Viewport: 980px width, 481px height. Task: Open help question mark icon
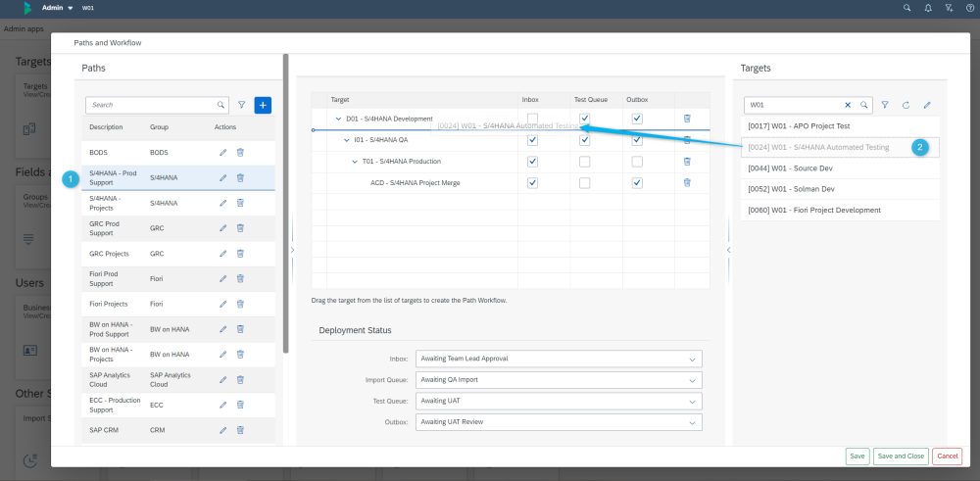(x=969, y=8)
